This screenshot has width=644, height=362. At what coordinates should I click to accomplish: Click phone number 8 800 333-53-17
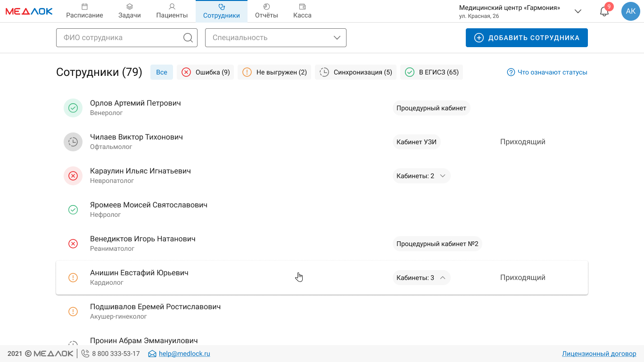[116, 354]
